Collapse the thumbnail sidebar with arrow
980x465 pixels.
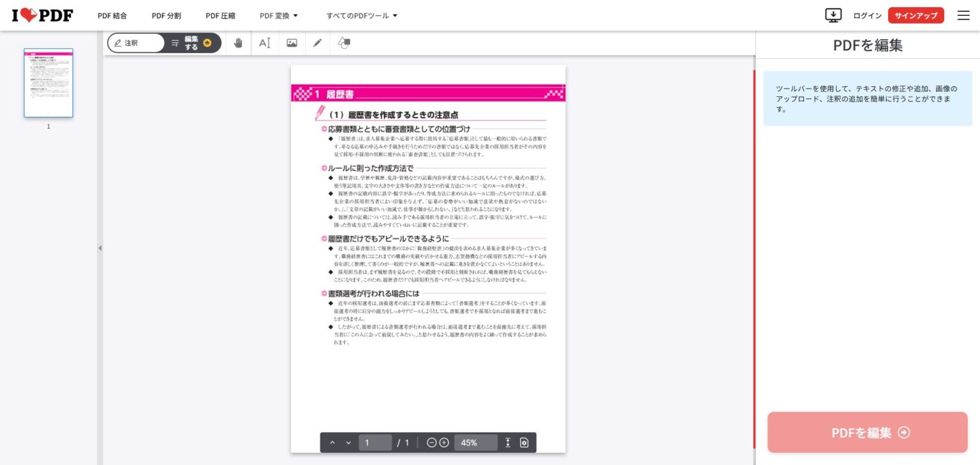tap(100, 247)
